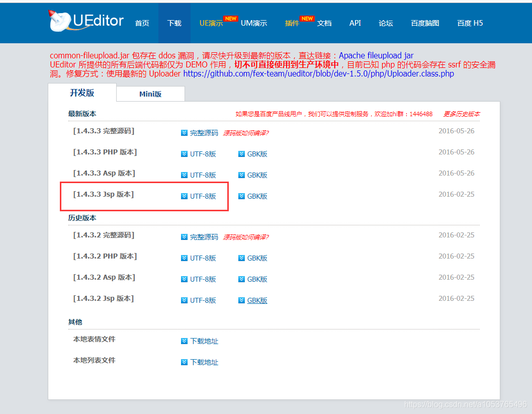Click the download icon beside 1.4.3.3 完整源码
The width and height of the screenshot is (532, 414).
[x=185, y=131]
